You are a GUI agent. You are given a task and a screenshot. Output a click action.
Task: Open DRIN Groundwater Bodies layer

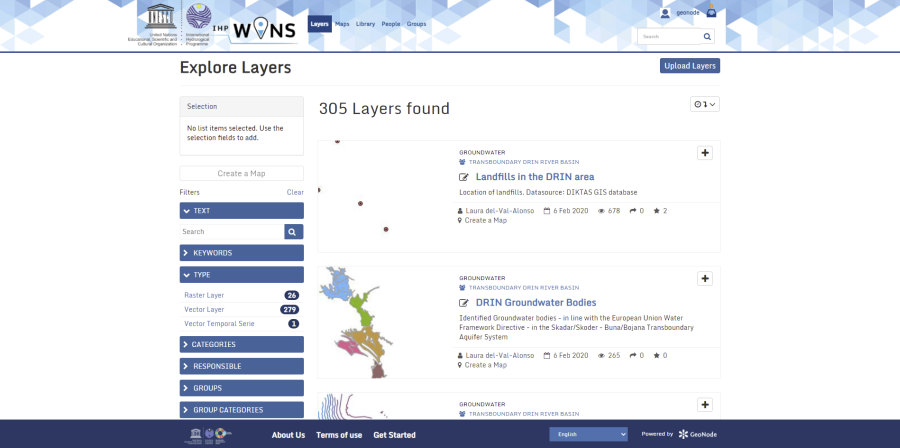click(x=536, y=303)
